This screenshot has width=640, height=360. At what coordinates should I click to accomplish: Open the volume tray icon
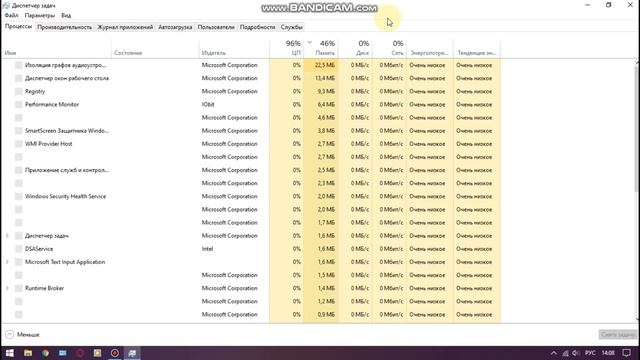coord(576,353)
